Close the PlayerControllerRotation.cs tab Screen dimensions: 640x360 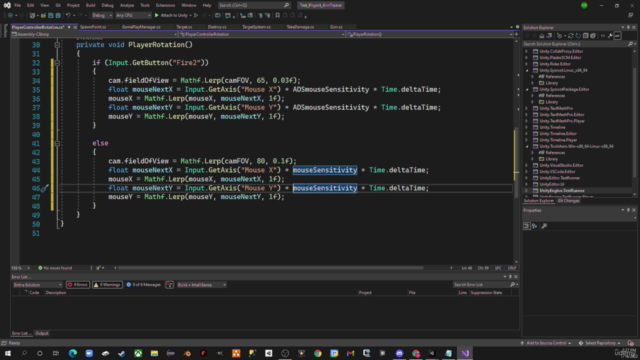tap(75, 27)
